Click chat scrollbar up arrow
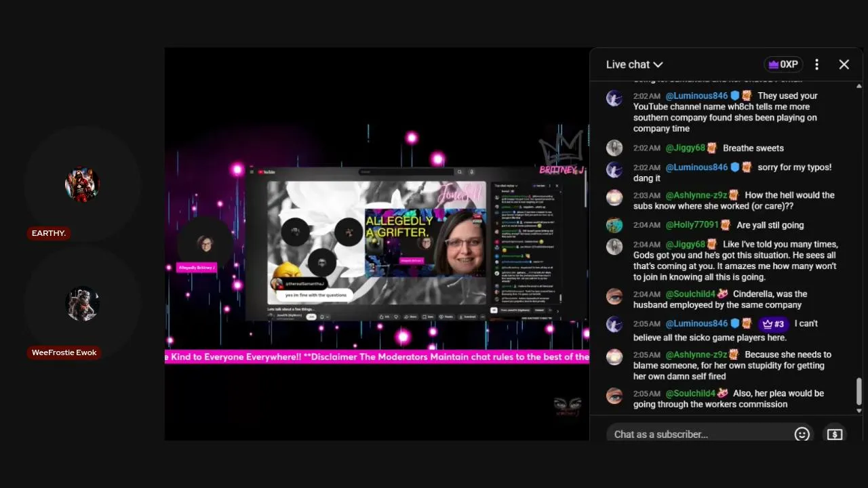The width and height of the screenshot is (868, 488). [x=859, y=85]
